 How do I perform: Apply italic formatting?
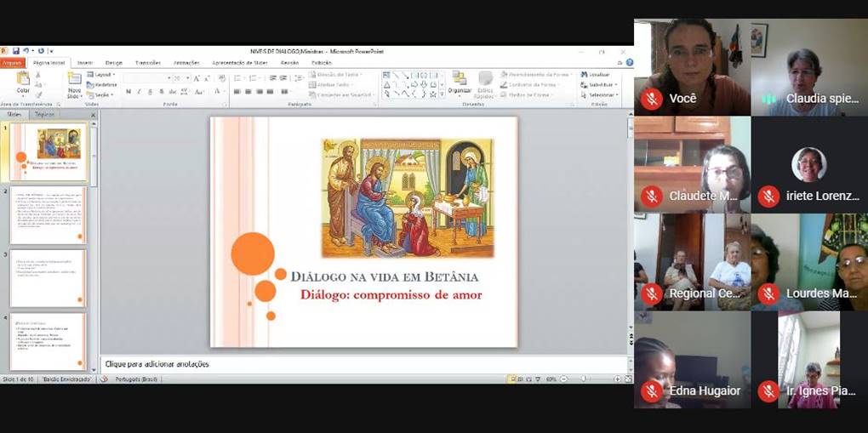[139, 91]
